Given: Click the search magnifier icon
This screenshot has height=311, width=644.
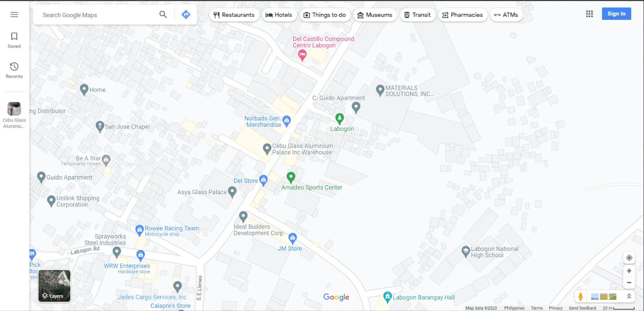Looking at the screenshot, I should [163, 14].
